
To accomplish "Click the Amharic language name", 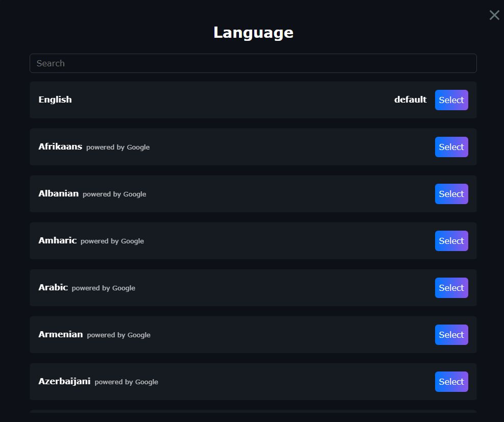I will (58, 240).
